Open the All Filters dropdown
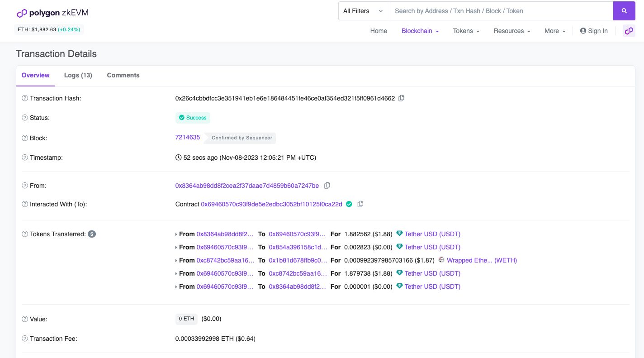 pos(364,11)
